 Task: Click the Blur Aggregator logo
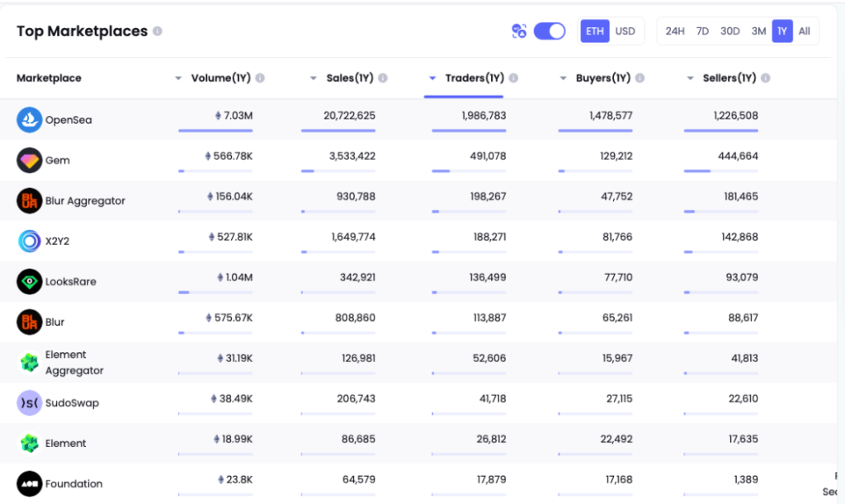tap(29, 200)
